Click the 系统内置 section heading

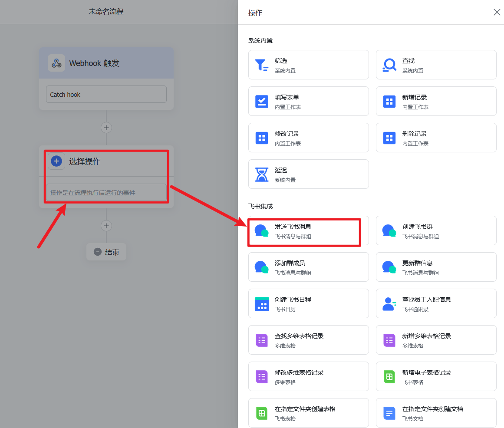click(260, 40)
